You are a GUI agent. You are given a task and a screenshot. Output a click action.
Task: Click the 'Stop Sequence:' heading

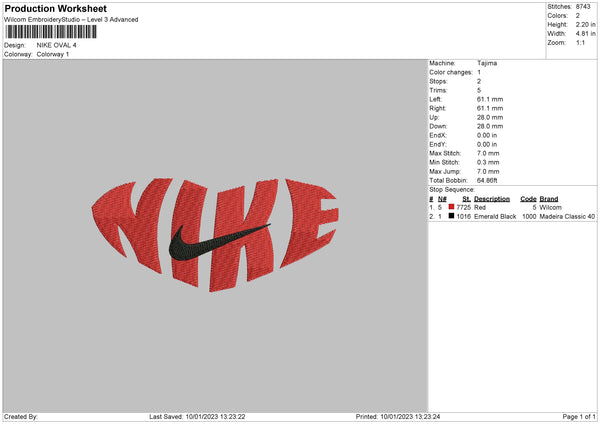452,190
